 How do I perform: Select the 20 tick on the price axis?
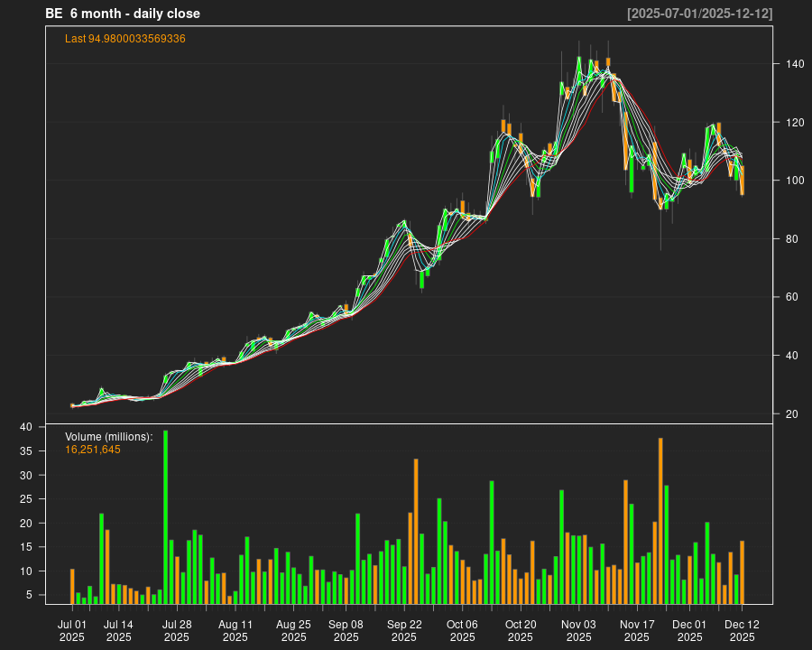791,414
